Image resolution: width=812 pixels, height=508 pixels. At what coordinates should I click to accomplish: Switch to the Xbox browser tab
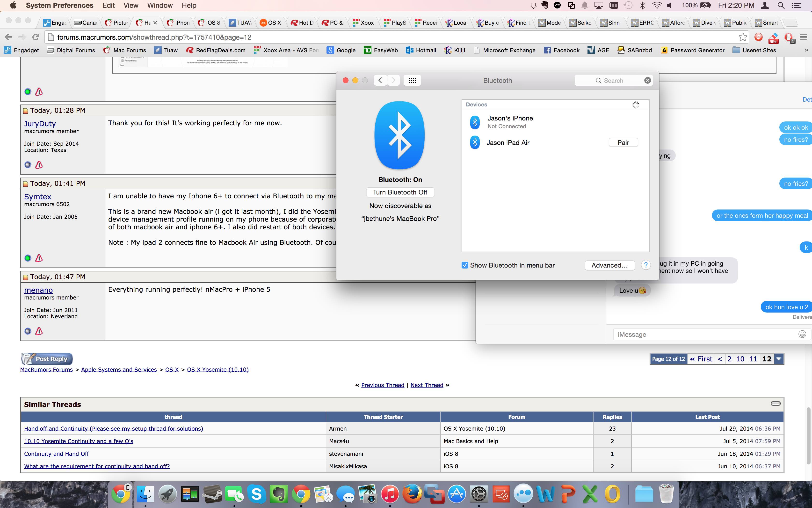tap(363, 22)
